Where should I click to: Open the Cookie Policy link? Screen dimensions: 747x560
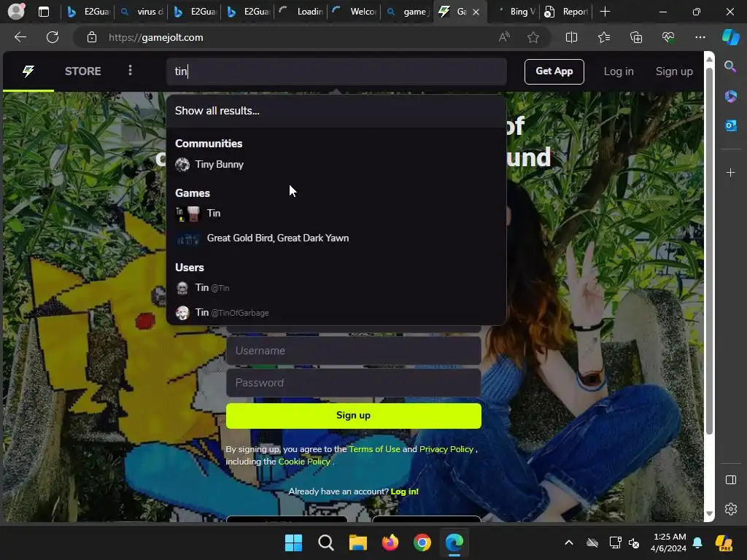(x=304, y=462)
